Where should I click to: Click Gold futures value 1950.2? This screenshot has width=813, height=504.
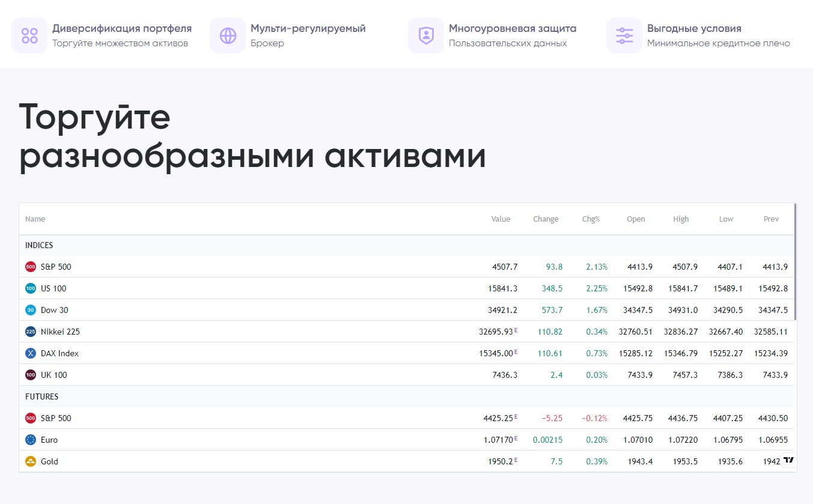point(501,461)
